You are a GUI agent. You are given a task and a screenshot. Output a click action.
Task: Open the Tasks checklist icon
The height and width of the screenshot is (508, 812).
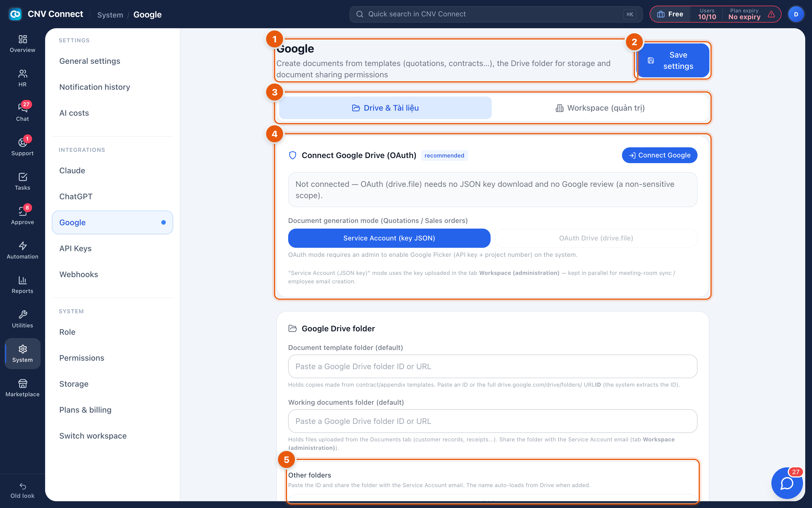click(x=23, y=177)
